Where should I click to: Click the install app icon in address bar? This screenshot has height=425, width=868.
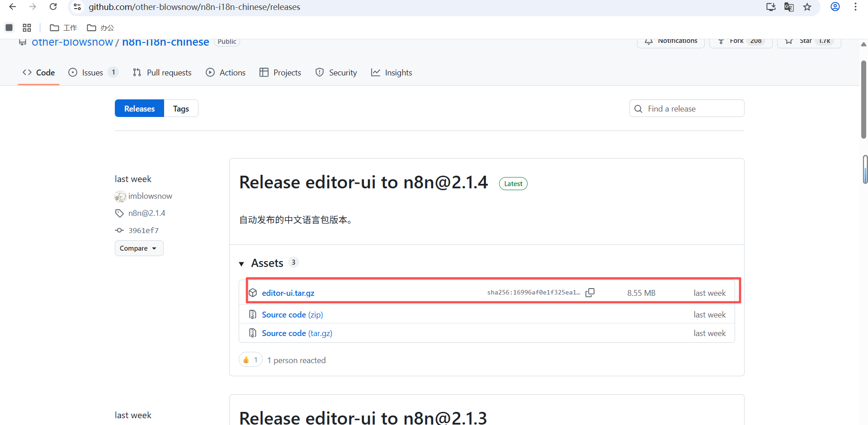click(771, 7)
